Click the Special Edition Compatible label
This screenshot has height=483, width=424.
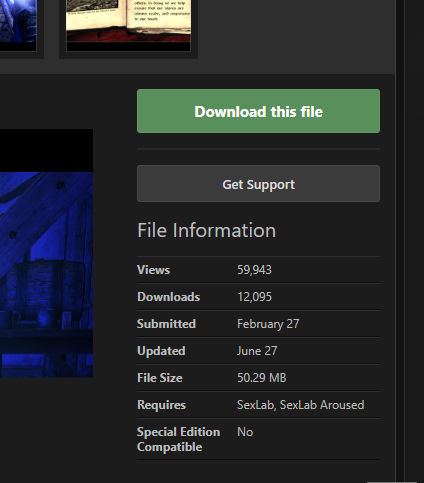coord(178,439)
